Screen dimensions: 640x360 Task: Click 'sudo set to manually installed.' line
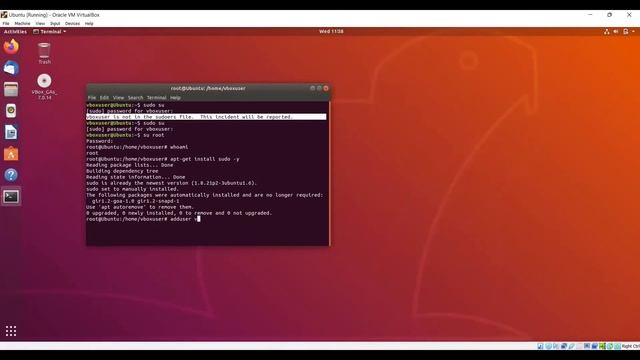pyautogui.click(x=132, y=189)
